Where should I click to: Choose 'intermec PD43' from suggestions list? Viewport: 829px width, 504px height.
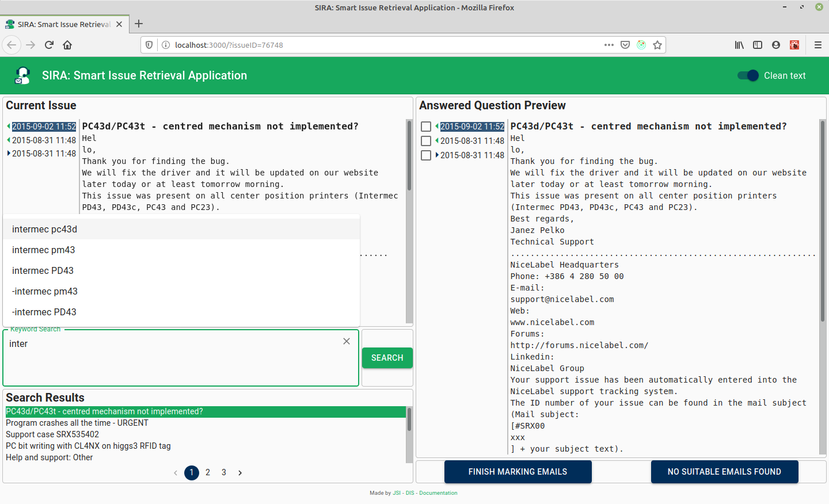43,270
